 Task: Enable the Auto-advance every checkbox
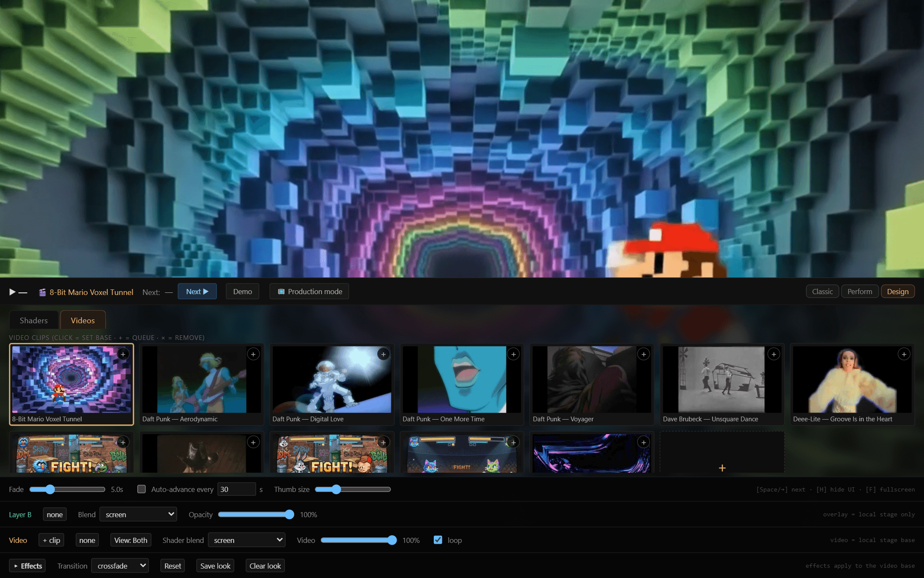coord(141,489)
